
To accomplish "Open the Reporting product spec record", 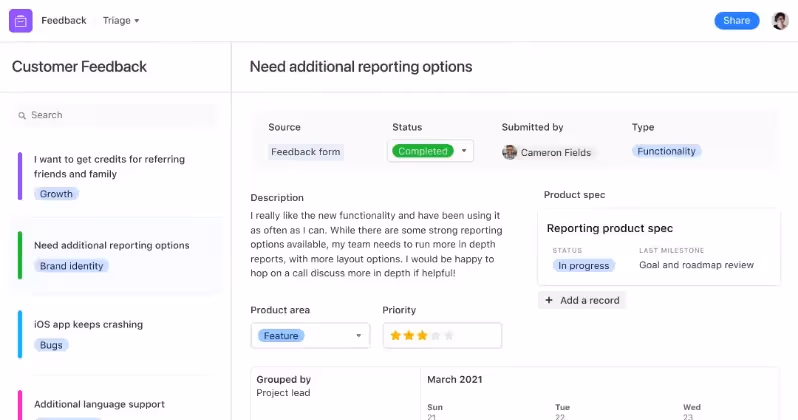I will [x=659, y=247].
